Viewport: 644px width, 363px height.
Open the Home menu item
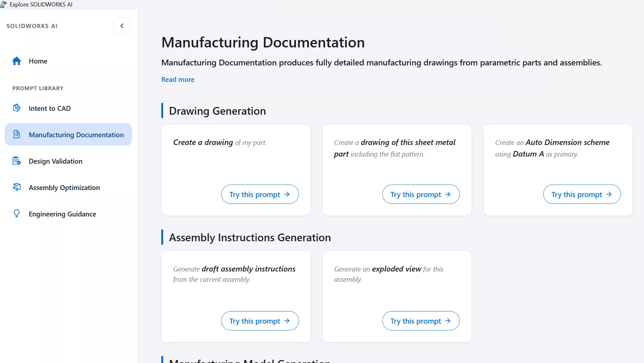(x=68, y=61)
